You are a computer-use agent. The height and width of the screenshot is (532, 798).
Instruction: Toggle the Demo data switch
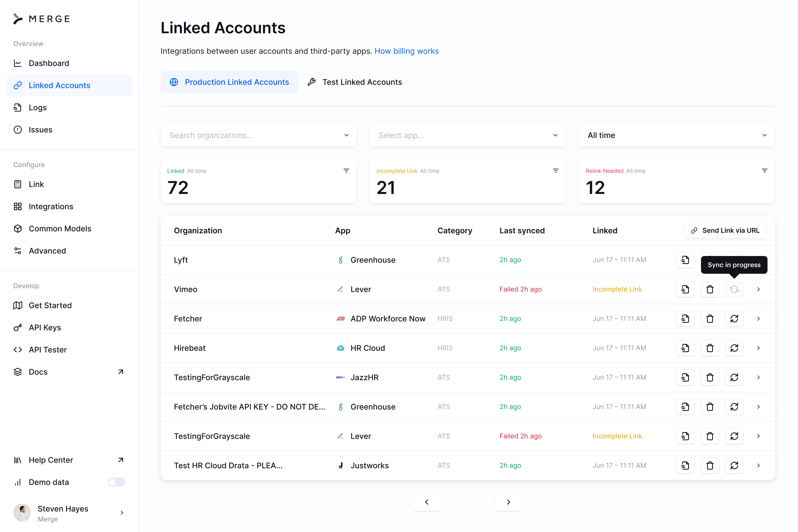pyautogui.click(x=116, y=482)
